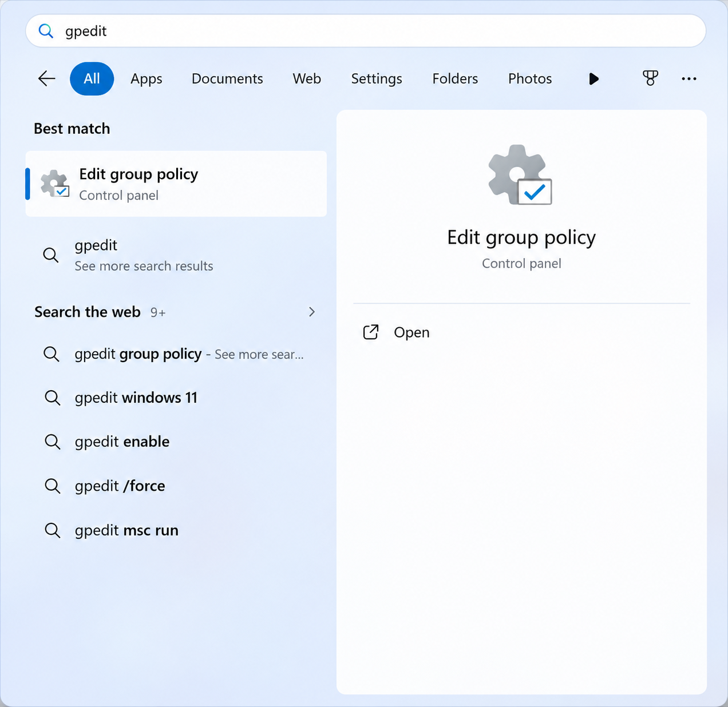Click the search input field containing gpedit
Image resolution: width=728 pixels, height=707 pixels.
366,31
